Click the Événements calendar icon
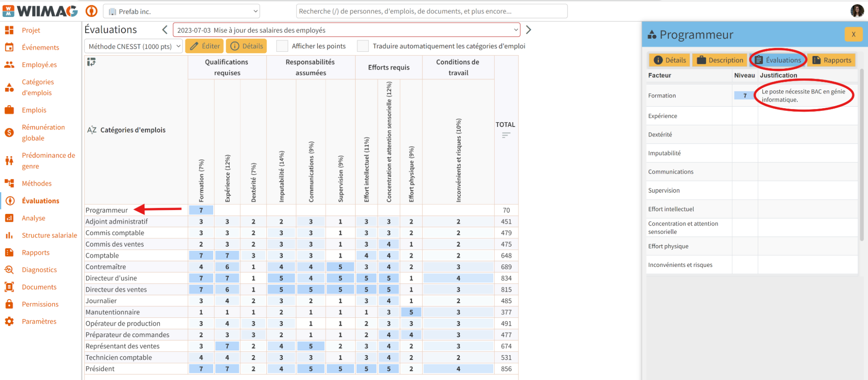 pyautogui.click(x=9, y=47)
